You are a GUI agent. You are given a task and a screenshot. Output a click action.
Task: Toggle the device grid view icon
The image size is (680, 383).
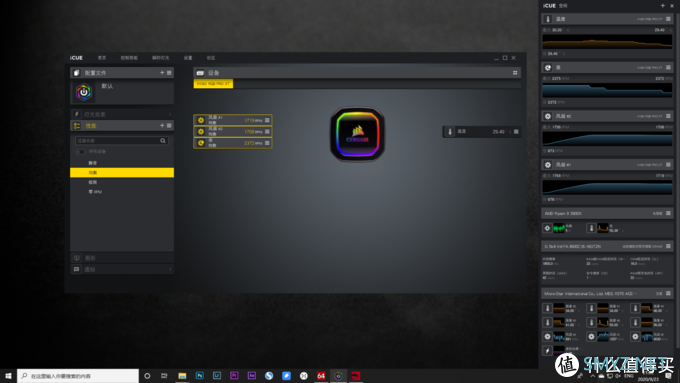tap(515, 73)
